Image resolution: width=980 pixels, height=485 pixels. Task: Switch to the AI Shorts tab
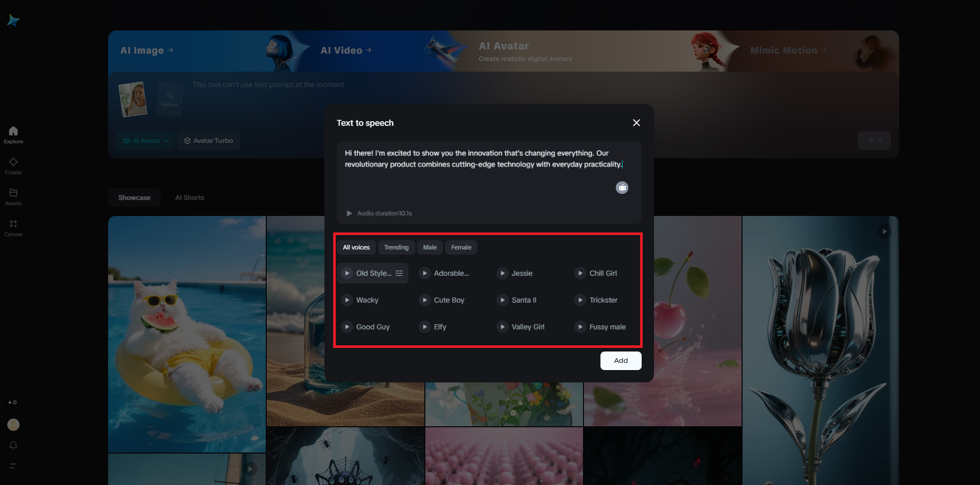(x=189, y=197)
